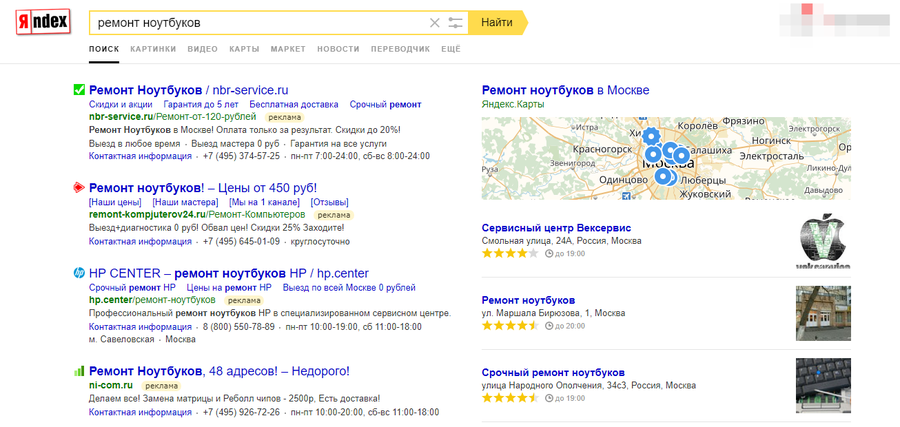The width and height of the screenshot is (900, 427).
Task: Open the '[Мы на 1 канале]' sitelink
Action: click(264, 202)
